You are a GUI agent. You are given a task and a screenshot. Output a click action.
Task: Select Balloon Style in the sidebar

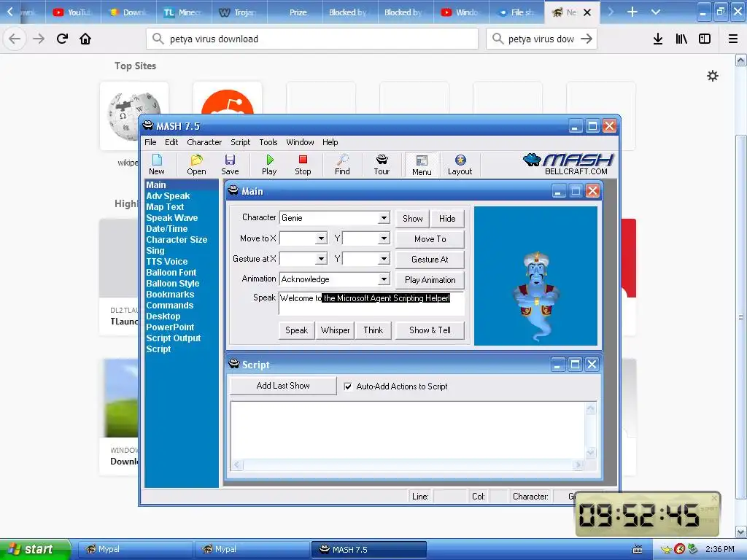(172, 284)
